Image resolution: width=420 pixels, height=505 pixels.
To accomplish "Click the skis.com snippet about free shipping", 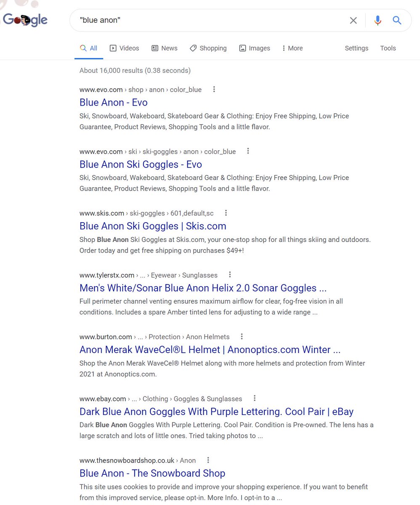I will coord(225,245).
